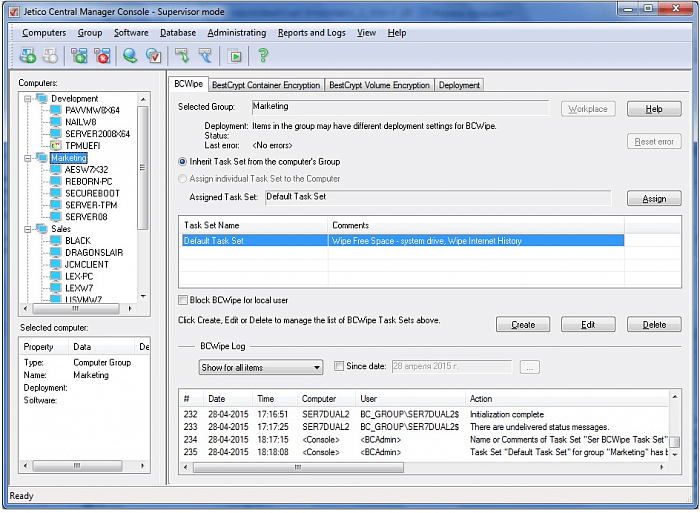
Task: Collapse the Marketing group node
Action: [x=28, y=158]
